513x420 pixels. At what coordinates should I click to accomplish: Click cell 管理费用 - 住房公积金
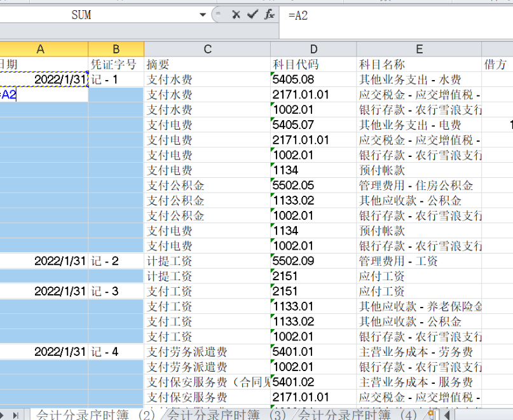coord(419,185)
